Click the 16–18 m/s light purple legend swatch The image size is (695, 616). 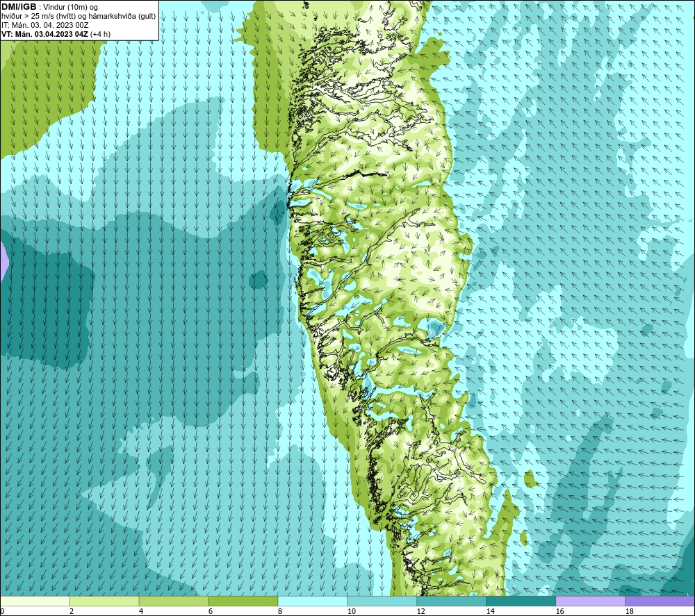pyautogui.click(x=590, y=601)
